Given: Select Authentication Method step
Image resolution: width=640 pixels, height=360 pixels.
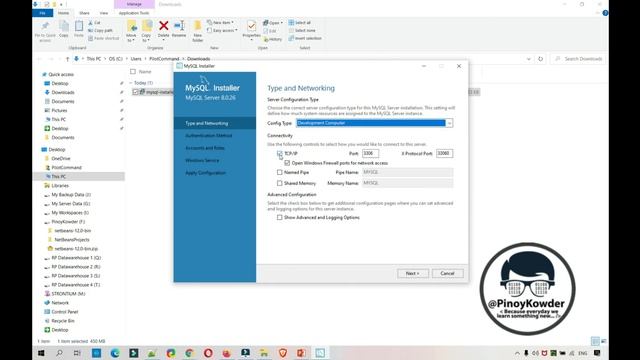Looking at the screenshot, I should [209, 136].
